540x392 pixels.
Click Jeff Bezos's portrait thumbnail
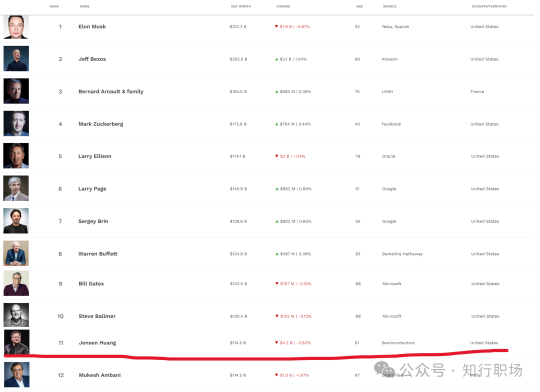tap(16, 58)
